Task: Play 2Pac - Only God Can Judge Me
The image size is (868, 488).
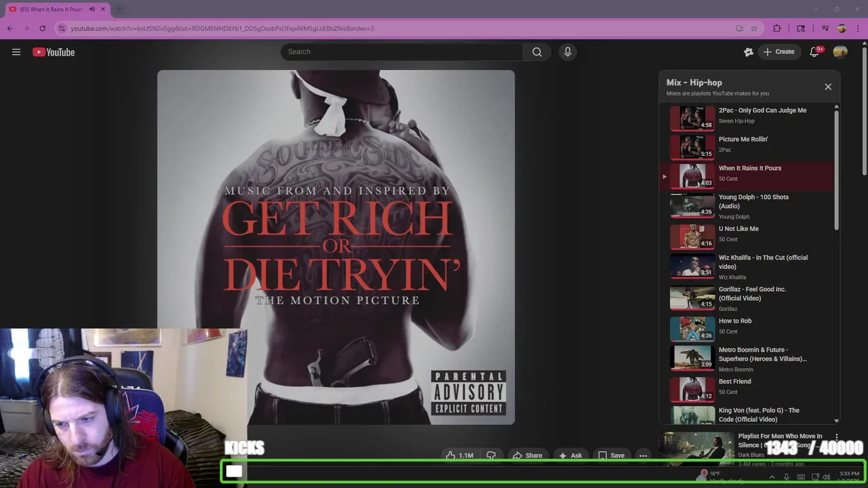Action: point(747,118)
